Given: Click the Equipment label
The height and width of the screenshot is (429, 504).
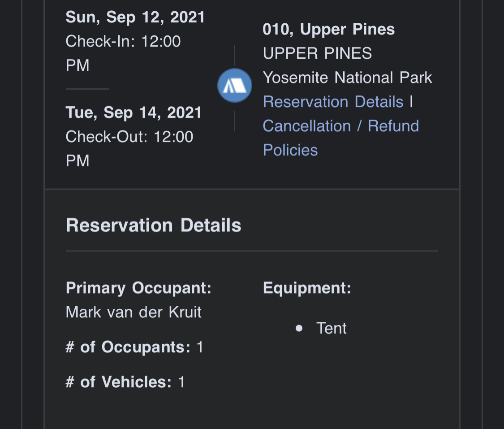Looking at the screenshot, I should [307, 288].
